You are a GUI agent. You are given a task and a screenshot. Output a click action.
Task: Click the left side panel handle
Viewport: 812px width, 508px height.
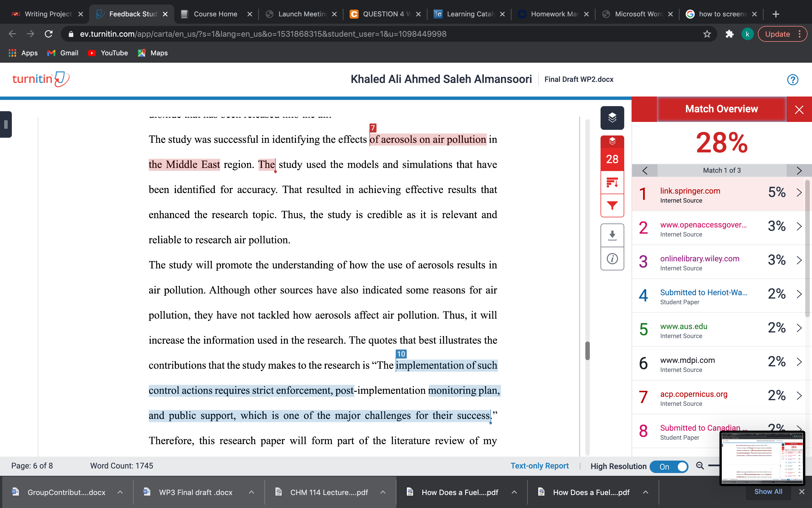pyautogui.click(x=6, y=124)
